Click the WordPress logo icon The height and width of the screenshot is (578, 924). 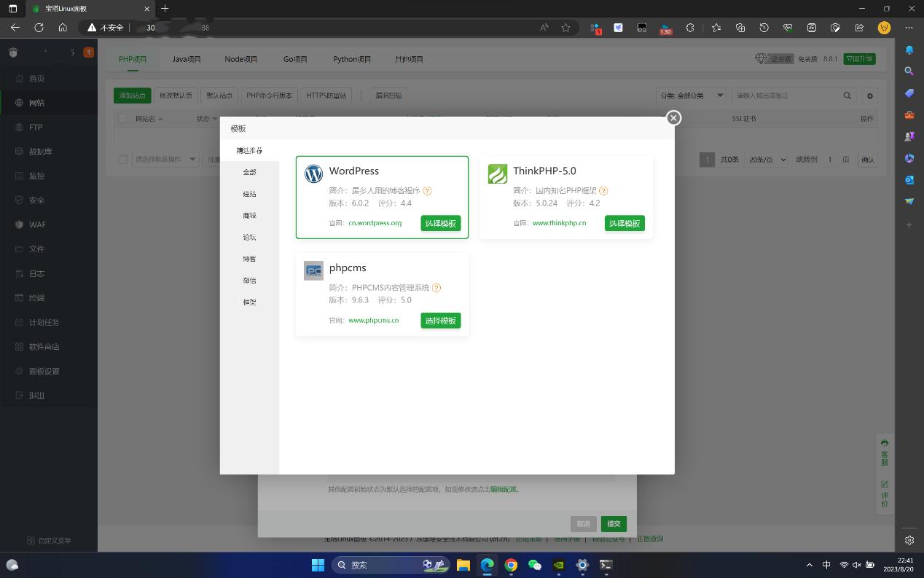tap(313, 173)
